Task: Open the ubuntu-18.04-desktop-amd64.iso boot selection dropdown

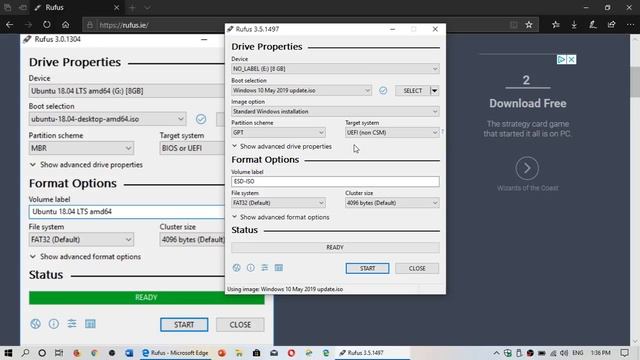Action: pos(107,119)
